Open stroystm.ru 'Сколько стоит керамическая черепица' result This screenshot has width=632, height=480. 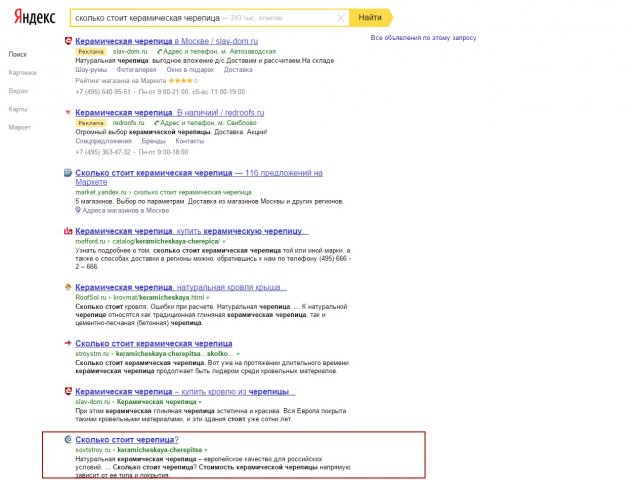(154, 344)
